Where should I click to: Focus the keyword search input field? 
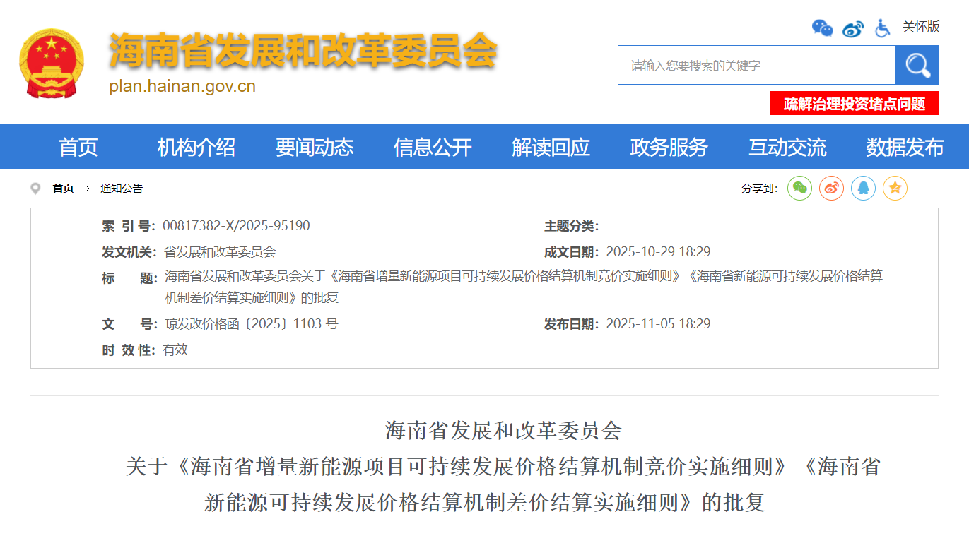point(756,66)
